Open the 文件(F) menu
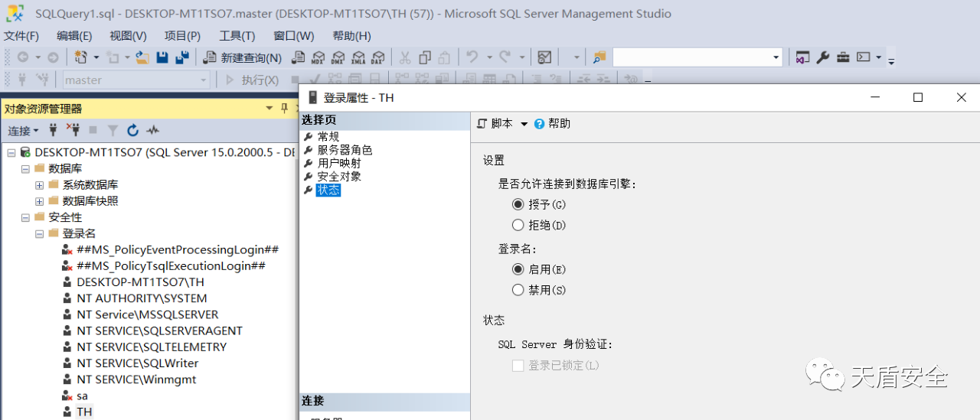Screen dimensions: 980x420 (21, 36)
